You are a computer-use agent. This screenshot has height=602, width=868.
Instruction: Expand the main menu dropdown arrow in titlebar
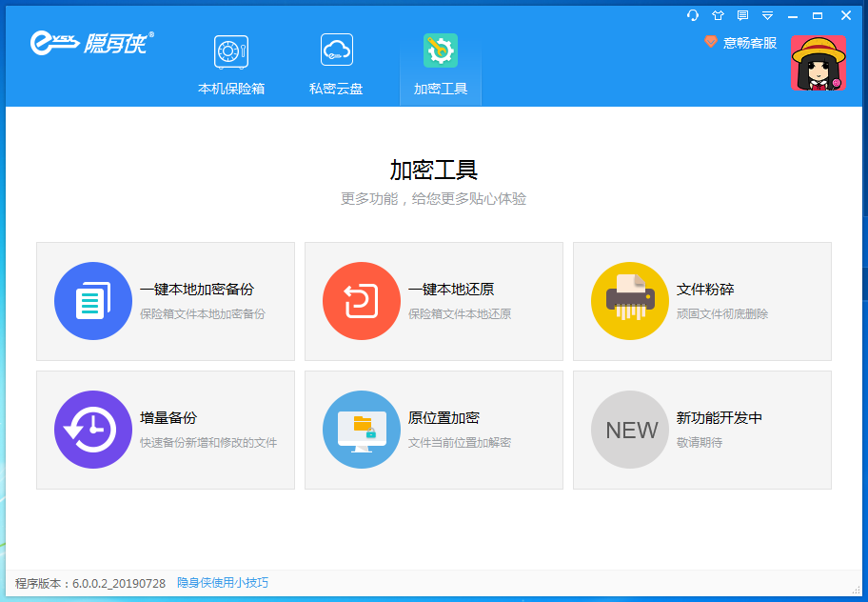pos(767,15)
